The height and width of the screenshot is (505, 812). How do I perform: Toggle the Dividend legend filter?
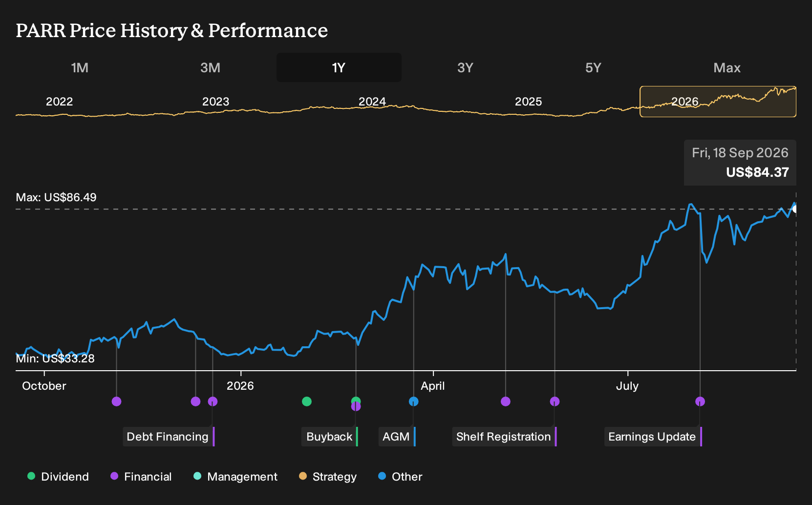click(58, 477)
